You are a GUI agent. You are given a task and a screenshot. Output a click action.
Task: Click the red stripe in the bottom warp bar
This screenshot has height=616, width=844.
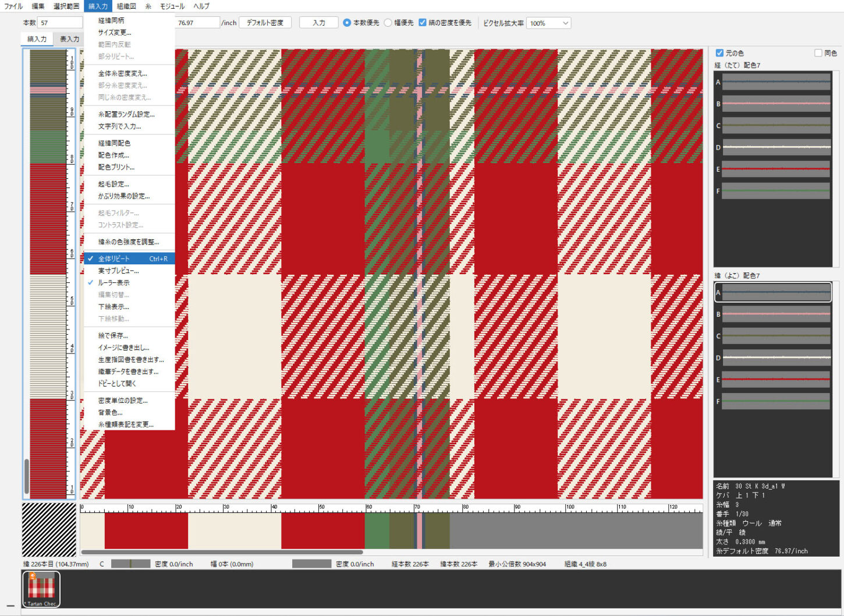coord(146,530)
